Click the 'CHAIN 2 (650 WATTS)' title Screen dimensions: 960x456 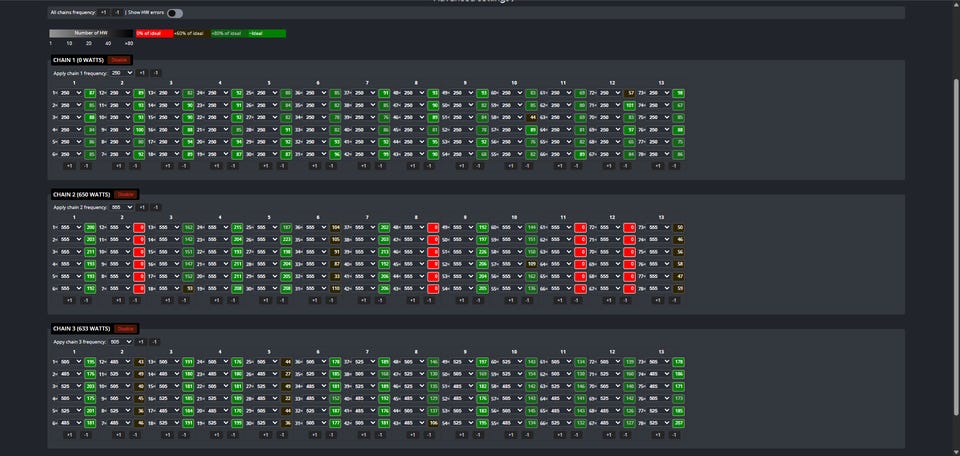coord(81,195)
